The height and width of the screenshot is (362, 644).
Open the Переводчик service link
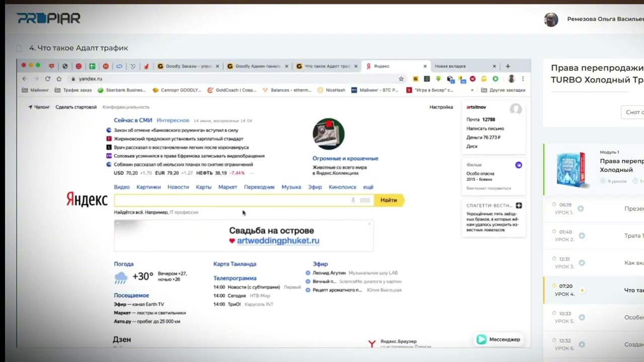[x=259, y=187]
